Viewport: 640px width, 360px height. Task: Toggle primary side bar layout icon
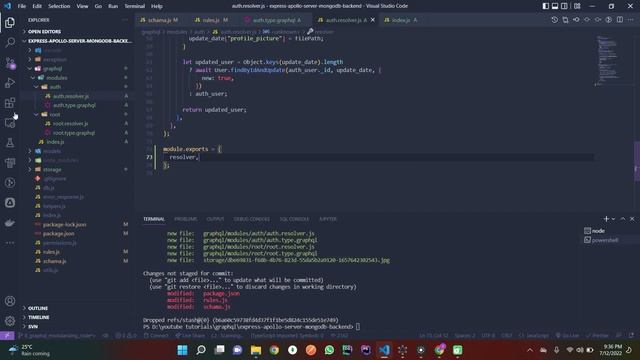(x=546, y=6)
